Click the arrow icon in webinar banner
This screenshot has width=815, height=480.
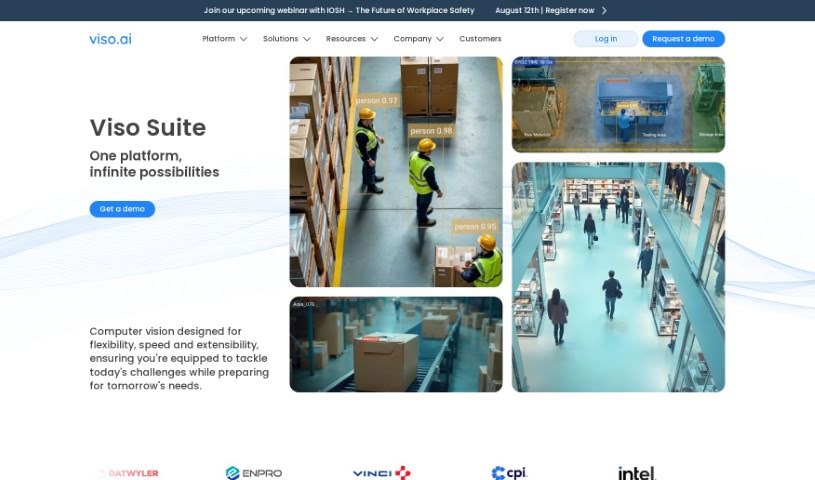604,10
